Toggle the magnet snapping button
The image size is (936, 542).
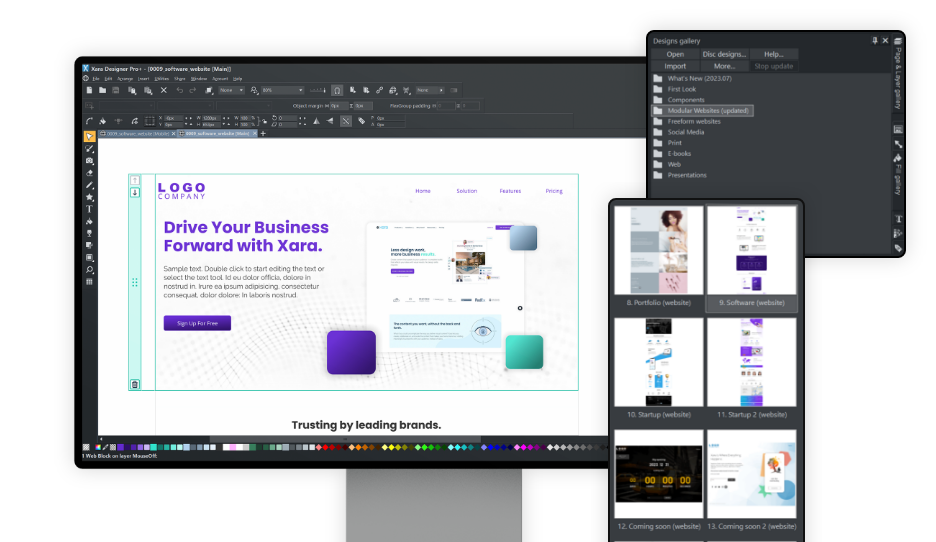[x=337, y=90]
